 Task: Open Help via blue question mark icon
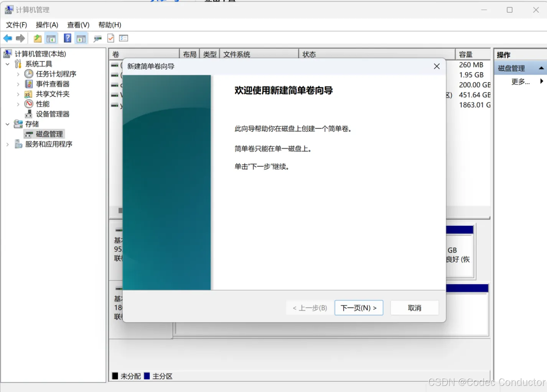click(x=68, y=38)
